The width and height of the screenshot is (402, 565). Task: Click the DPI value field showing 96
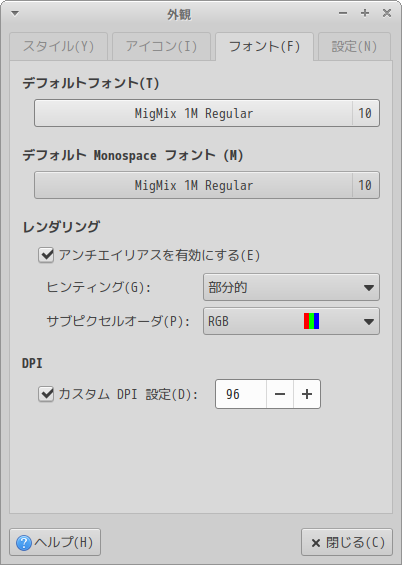point(241,394)
